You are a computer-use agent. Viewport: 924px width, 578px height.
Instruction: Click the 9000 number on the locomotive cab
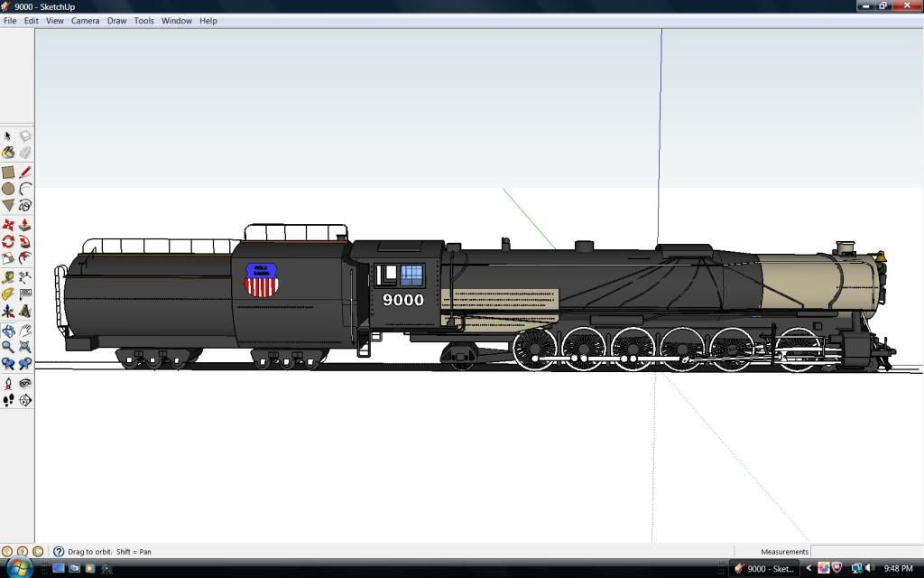click(x=403, y=300)
